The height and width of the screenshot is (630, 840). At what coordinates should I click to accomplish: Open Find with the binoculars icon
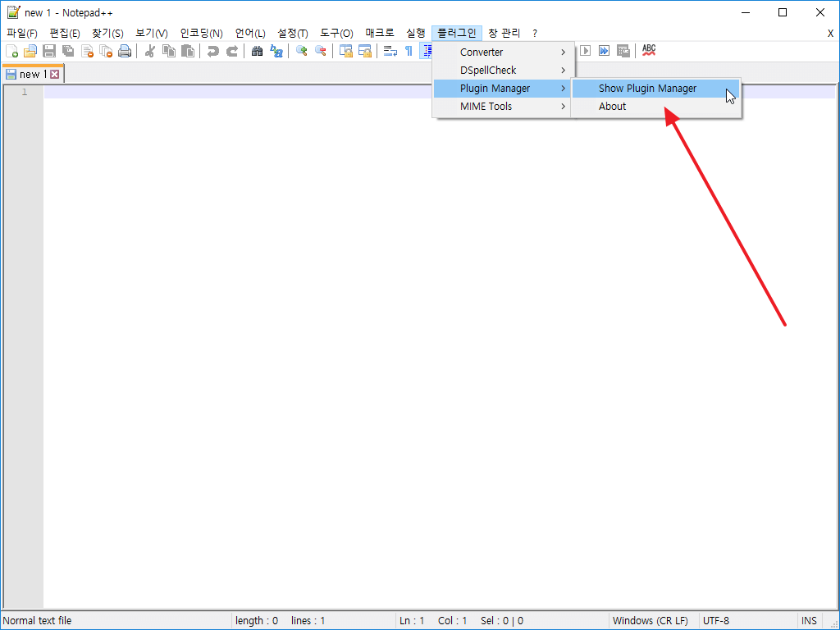point(257,51)
